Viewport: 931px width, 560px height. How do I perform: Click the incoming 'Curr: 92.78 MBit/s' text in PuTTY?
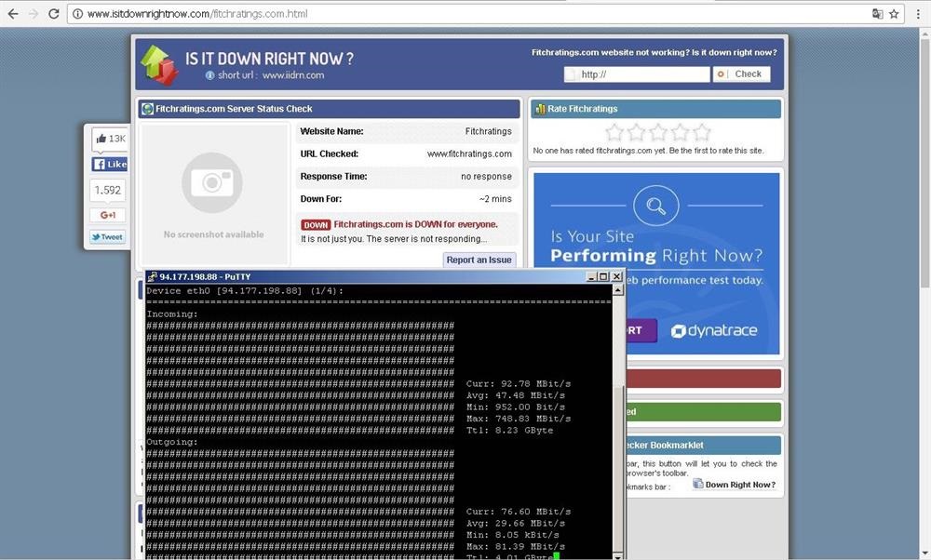tap(519, 384)
